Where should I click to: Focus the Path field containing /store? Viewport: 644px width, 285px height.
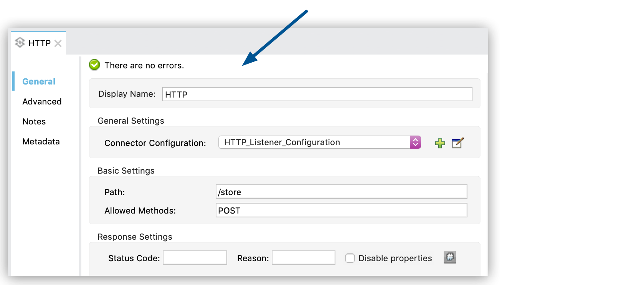coord(341,192)
